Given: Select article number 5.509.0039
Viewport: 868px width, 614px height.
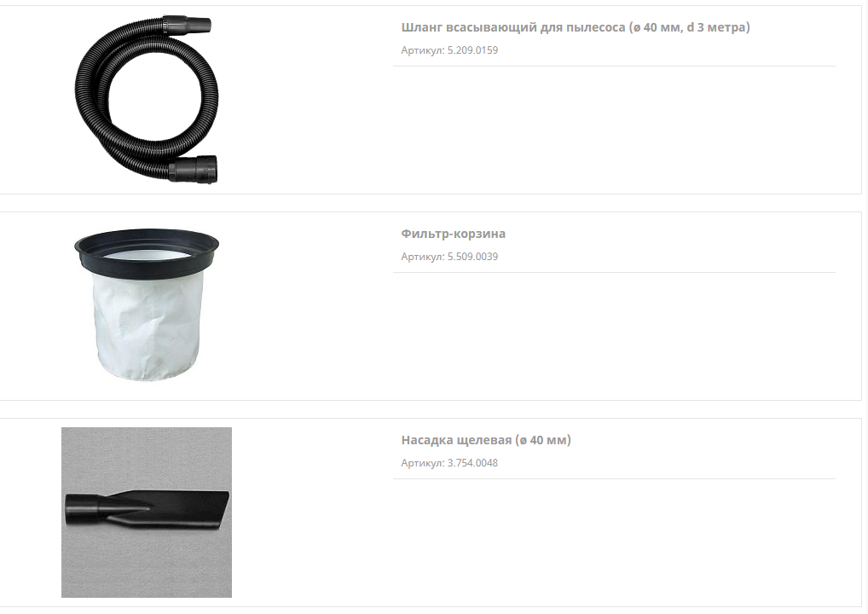Looking at the screenshot, I should click(472, 257).
